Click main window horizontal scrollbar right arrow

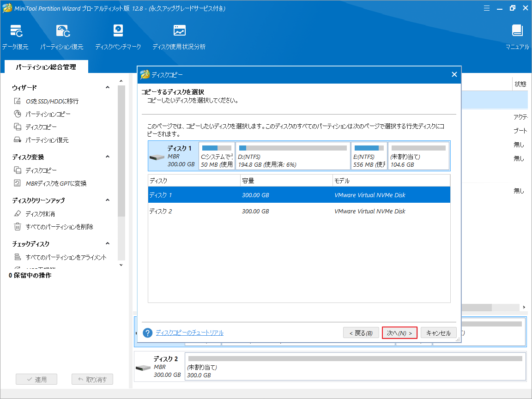(524, 307)
